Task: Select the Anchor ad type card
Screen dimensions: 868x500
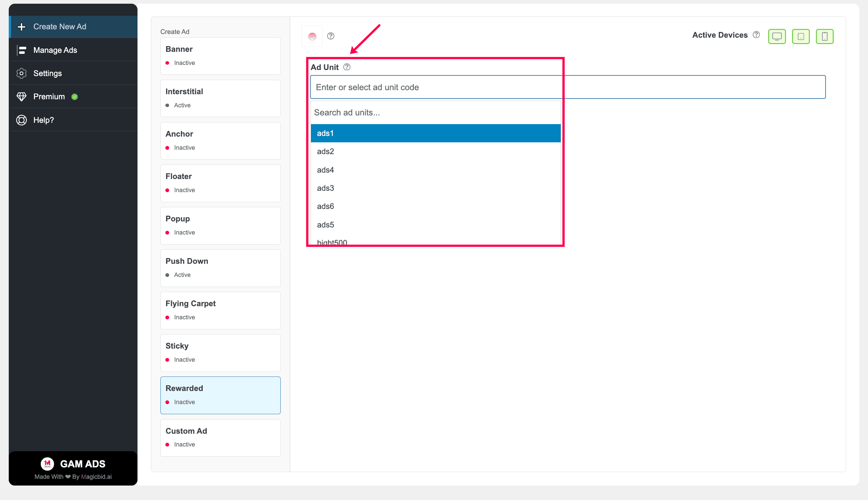Action: (x=220, y=141)
